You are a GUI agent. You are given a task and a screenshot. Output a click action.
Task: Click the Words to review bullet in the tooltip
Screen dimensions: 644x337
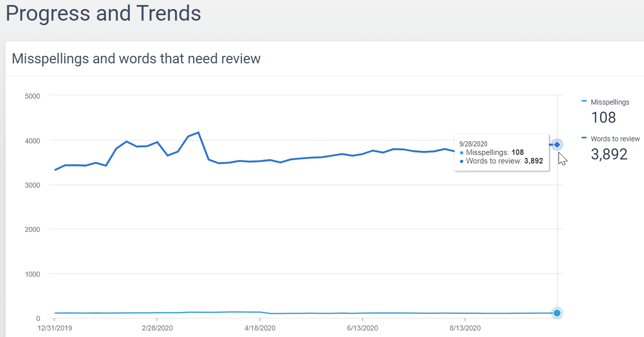[462, 161]
